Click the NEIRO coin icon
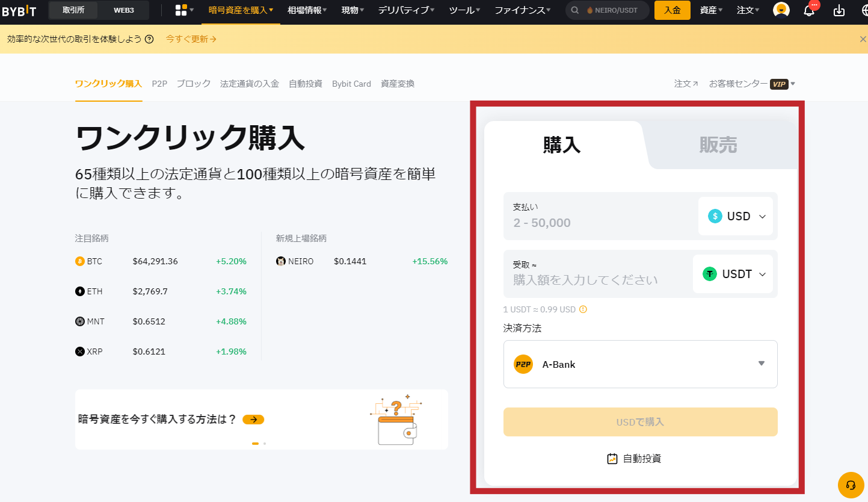Image resolution: width=868 pixels, height=502 pixels. (281, 261)
